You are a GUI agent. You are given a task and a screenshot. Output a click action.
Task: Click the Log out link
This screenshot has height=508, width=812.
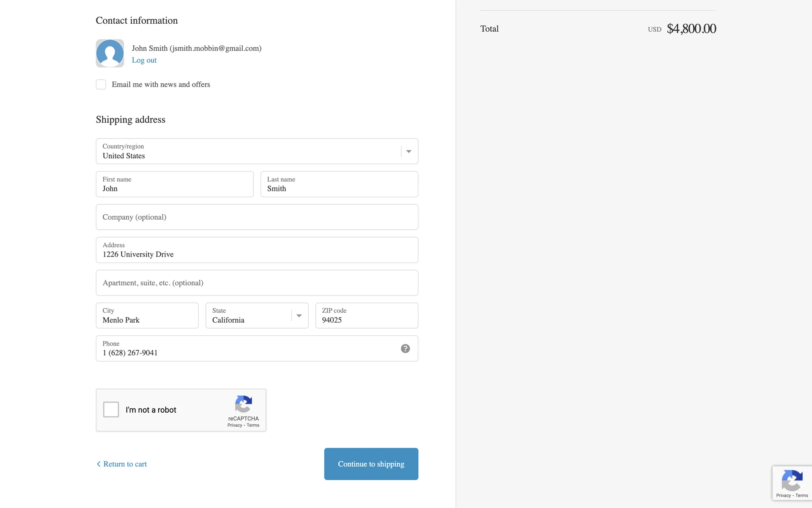point(144,60)
